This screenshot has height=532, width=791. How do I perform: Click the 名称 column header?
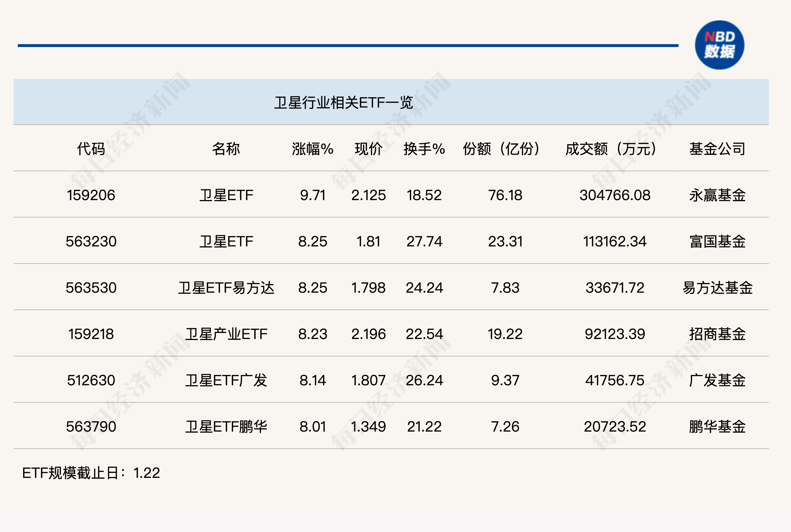[226, 149]
